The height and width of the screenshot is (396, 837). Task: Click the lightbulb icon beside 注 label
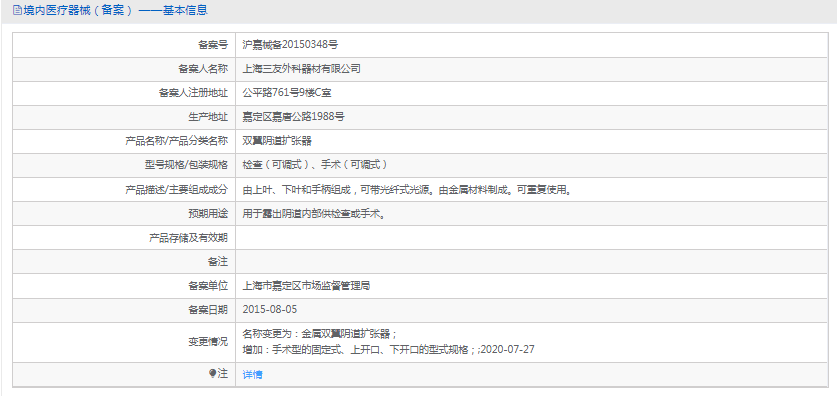tap(212, 374)
